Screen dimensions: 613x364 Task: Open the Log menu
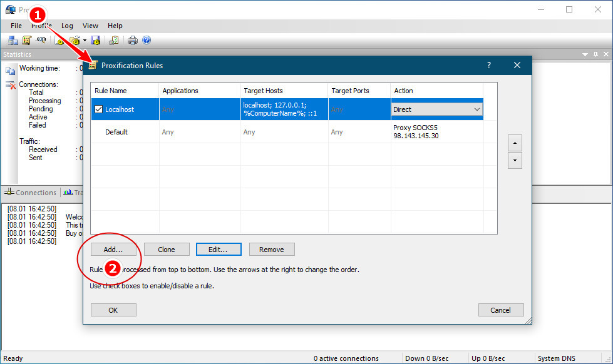pos(67,26)
